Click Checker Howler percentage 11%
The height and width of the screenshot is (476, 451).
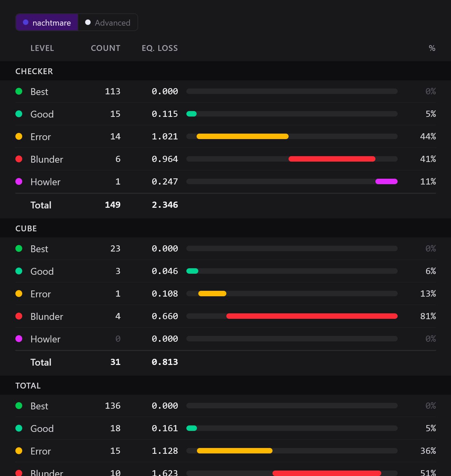428,181
